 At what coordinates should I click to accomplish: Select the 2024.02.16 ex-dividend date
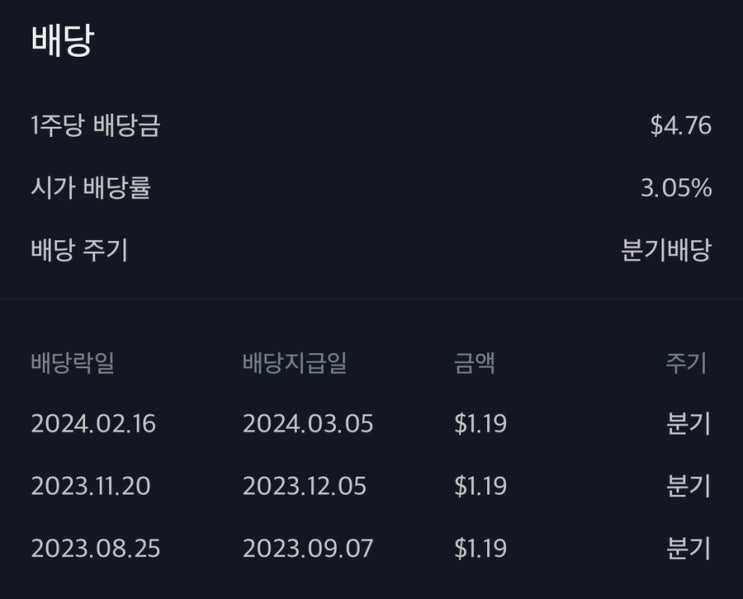point(93,424)
